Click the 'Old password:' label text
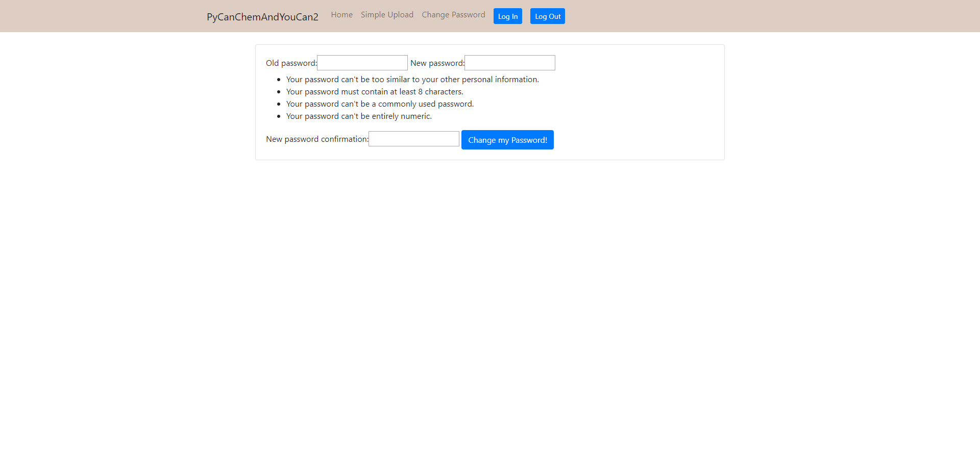The image size is (980, 453). (291, 63)
